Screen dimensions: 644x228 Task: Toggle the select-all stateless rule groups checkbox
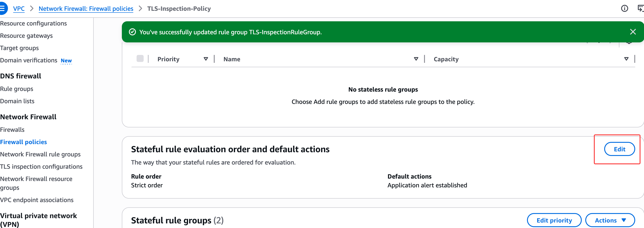click(x=140, y=59)
